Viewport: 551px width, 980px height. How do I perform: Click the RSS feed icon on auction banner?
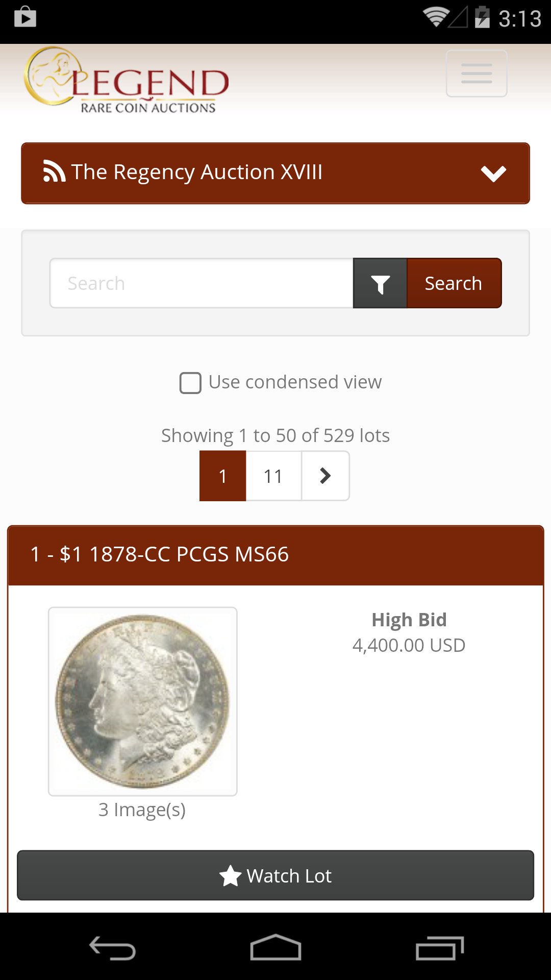pyautogui.click(x=53, y=172)
